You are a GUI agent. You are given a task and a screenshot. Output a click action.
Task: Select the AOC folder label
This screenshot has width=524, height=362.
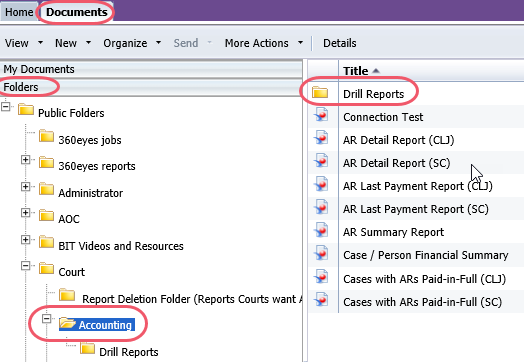pyautogui.click(x=69, y=219)
